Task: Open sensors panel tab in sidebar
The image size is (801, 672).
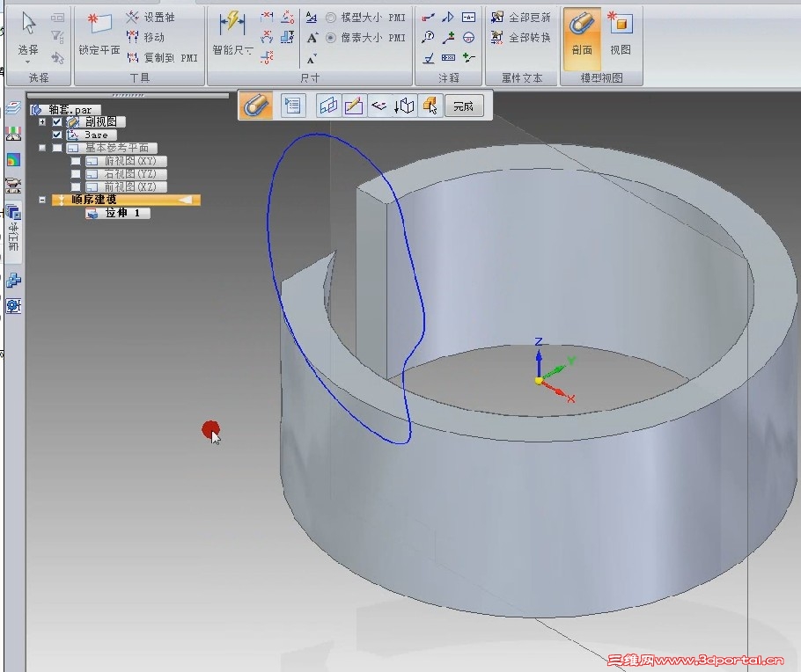Action: [13, 134]
